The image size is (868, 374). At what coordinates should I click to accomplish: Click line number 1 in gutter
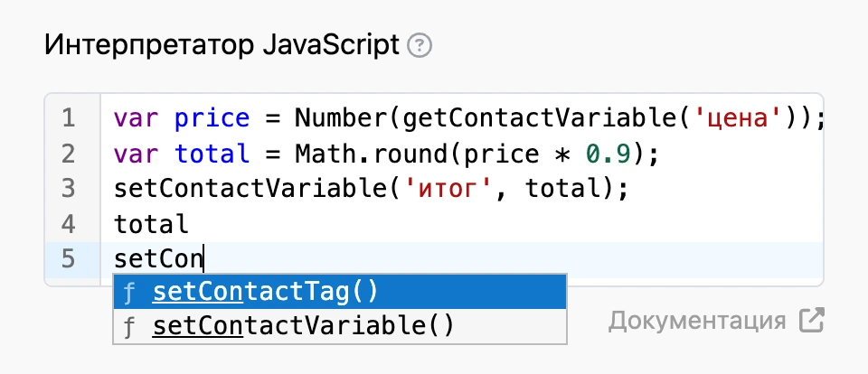68,118
